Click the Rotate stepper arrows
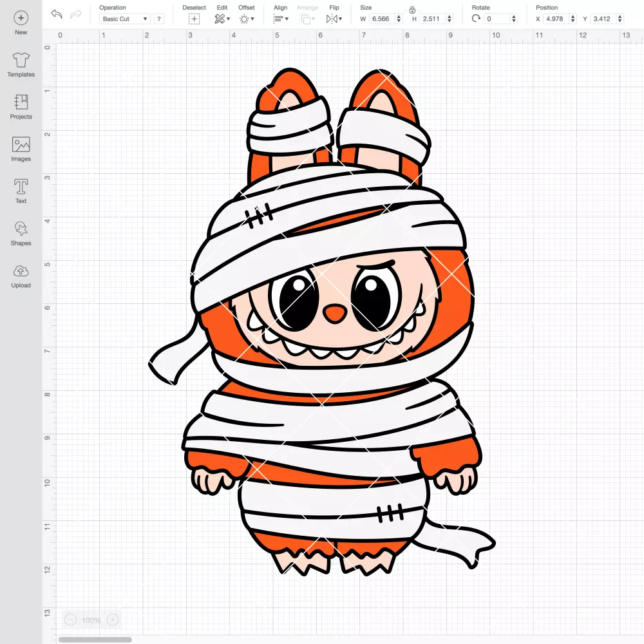Screen dimensions: 644x644 coord(514,19)
